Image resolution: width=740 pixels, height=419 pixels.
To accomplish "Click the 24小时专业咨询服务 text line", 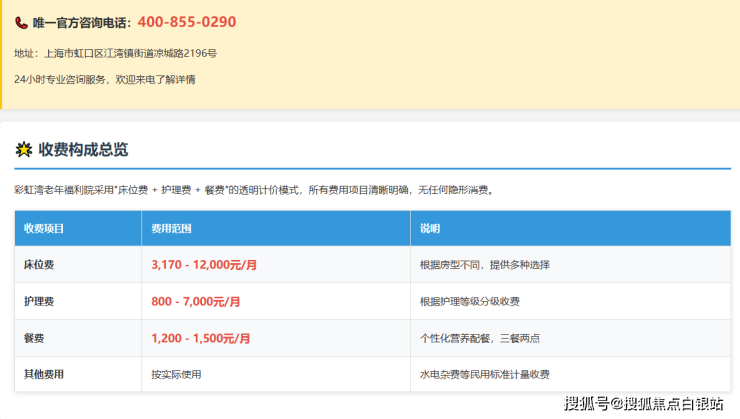I will 105,79.
